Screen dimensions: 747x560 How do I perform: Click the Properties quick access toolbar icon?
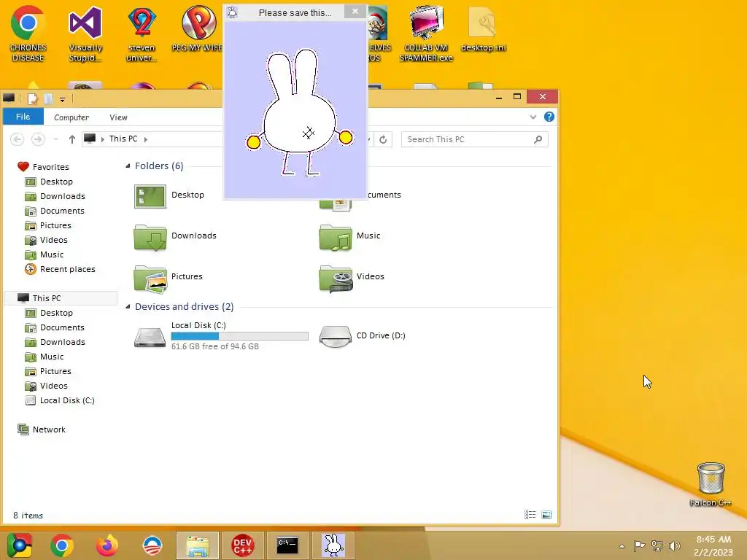[32, 98]
